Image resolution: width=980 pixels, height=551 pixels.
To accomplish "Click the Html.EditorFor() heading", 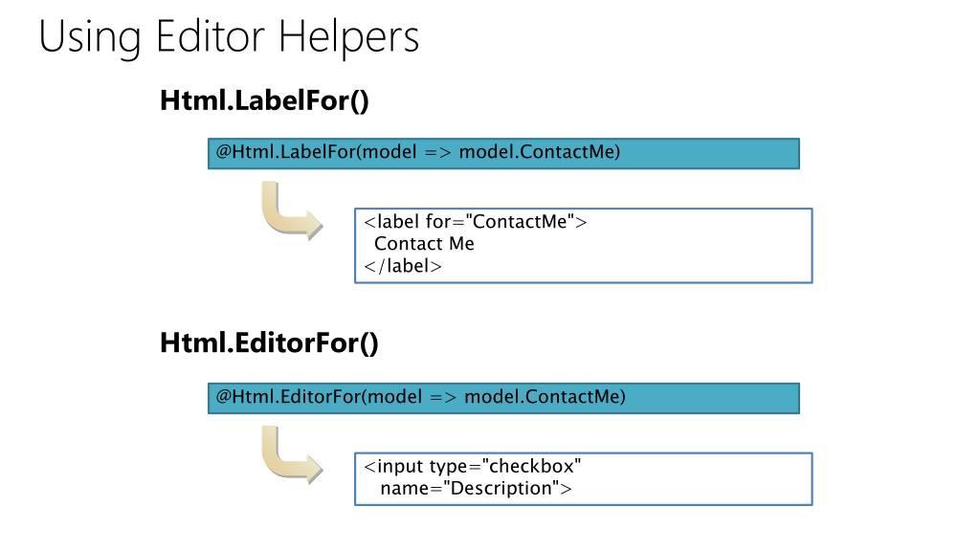I will (x=269, y=343).
